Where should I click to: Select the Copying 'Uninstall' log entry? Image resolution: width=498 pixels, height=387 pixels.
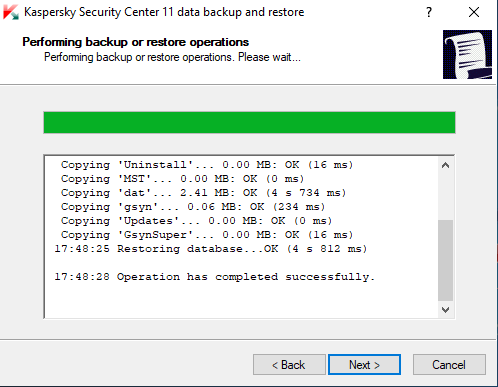(207, 165)
